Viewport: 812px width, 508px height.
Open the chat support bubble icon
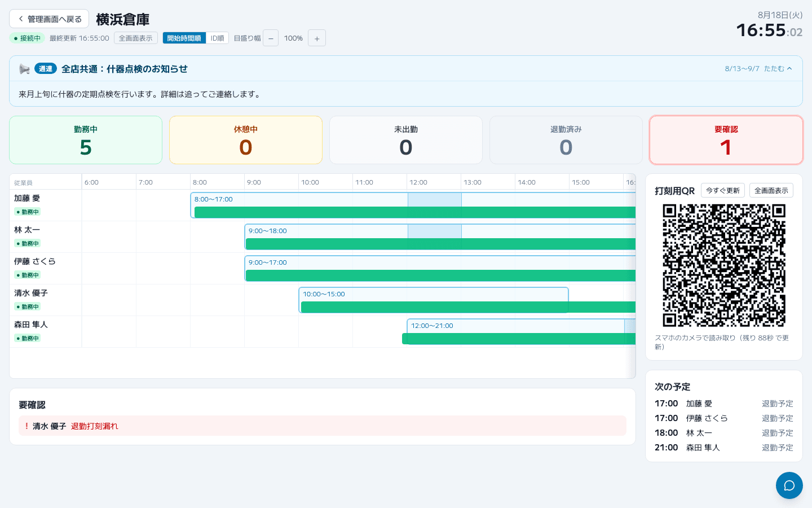(789, 485)
